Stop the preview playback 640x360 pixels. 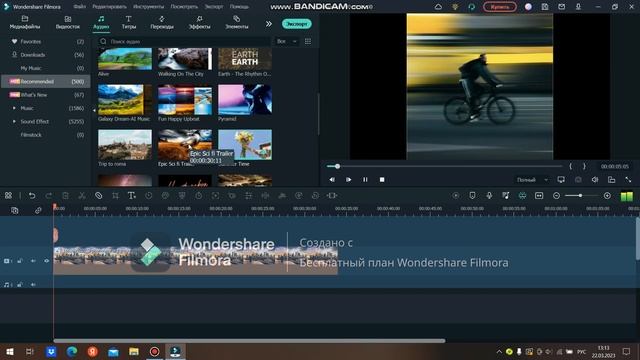pyautogui.click(x=382, y=180)
